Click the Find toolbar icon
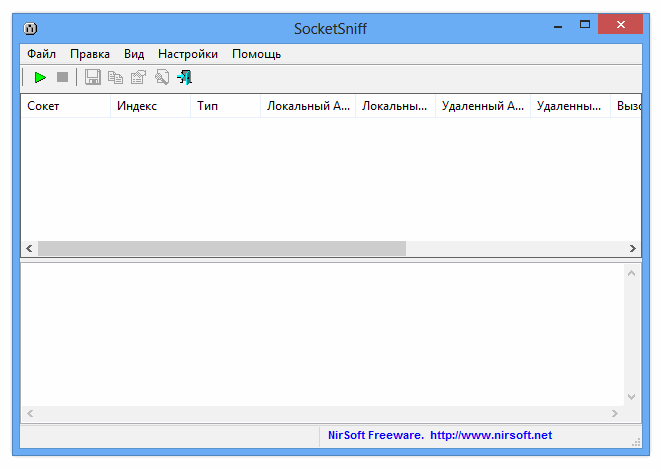Screen dimensions: 661x470 pos(162,77)
